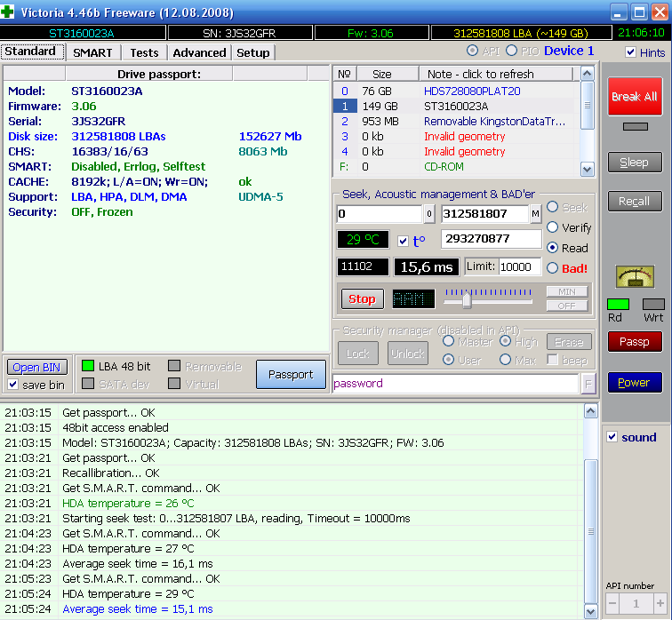The image size is (672, 620).
Task: Toggle the beep checkbox
Action: click(x=552, y=360)
